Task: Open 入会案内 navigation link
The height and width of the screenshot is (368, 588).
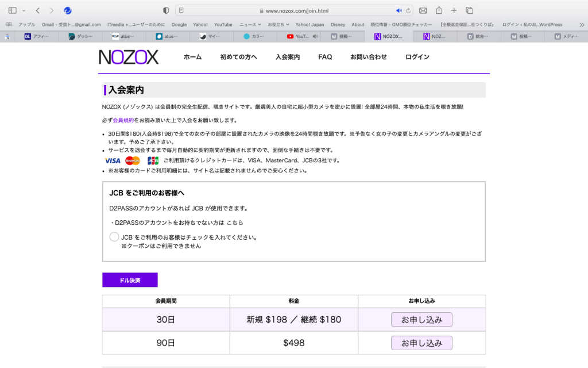Action: (288, 57)
